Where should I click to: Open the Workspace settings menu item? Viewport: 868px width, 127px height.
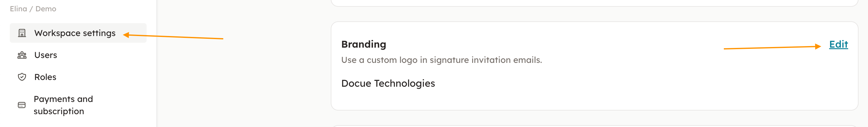tap(75, 33)
